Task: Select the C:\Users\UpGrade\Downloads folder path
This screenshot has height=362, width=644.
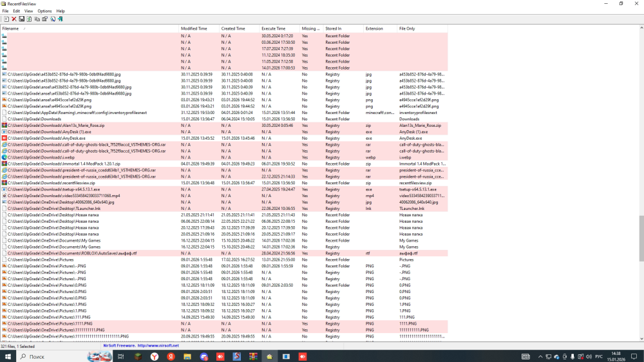Action: pos(35,119)
